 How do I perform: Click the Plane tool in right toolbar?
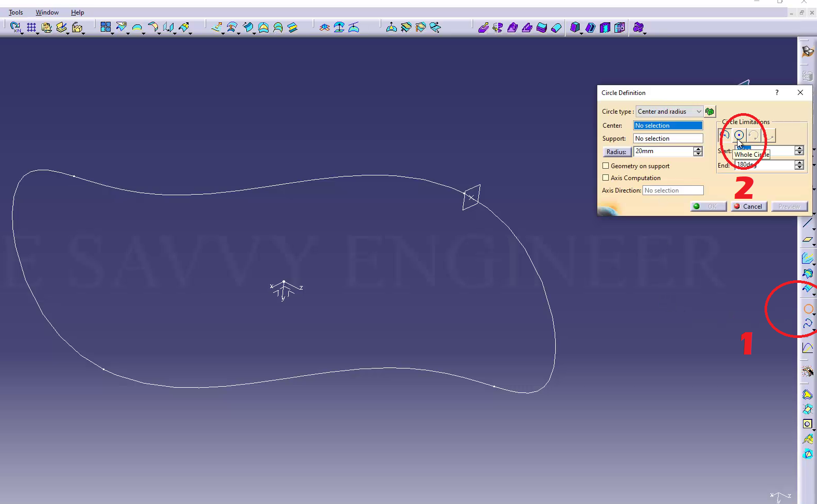pyautogui.click(x=807, y=239)
